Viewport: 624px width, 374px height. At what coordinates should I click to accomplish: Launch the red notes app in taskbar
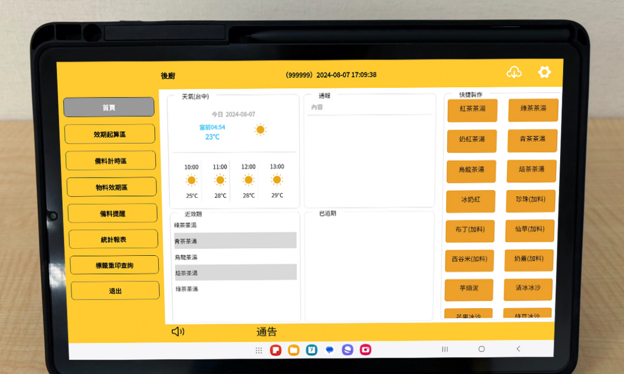275,350
